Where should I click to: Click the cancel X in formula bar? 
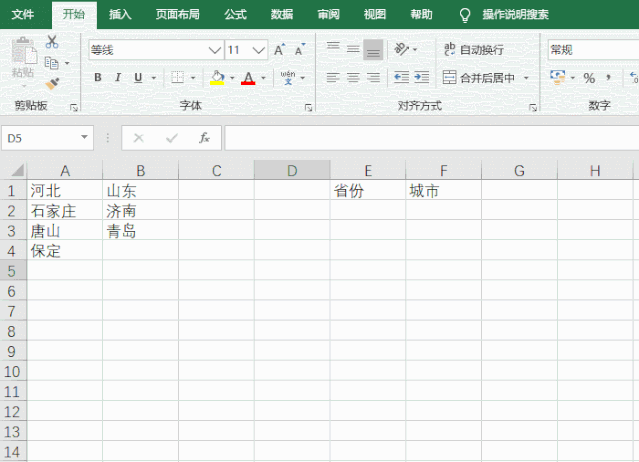click(x=139, y=138)
